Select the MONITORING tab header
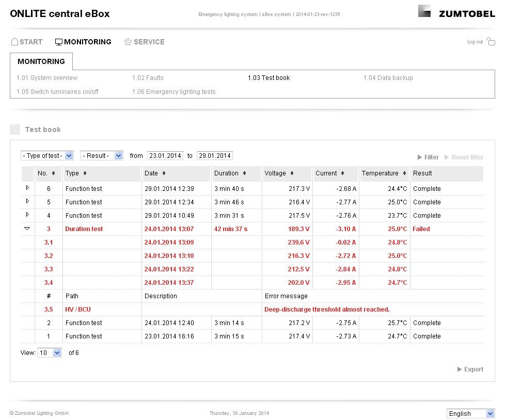The image size is (506, 420). pos(41,61)
